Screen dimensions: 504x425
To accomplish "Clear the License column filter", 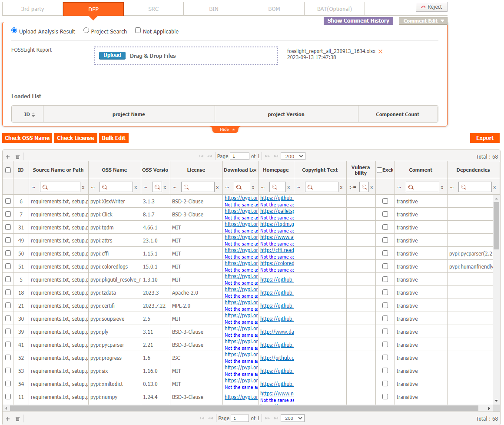I will coord(218,187).
